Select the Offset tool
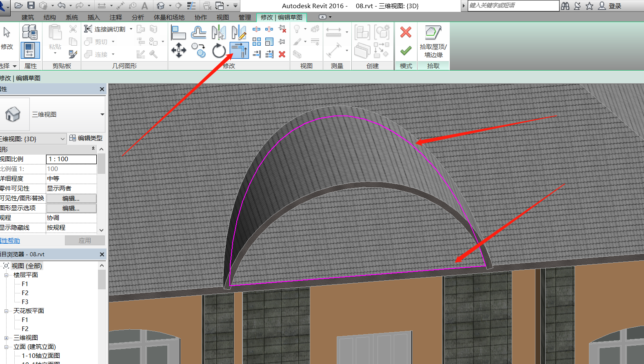 coord(198,32)
